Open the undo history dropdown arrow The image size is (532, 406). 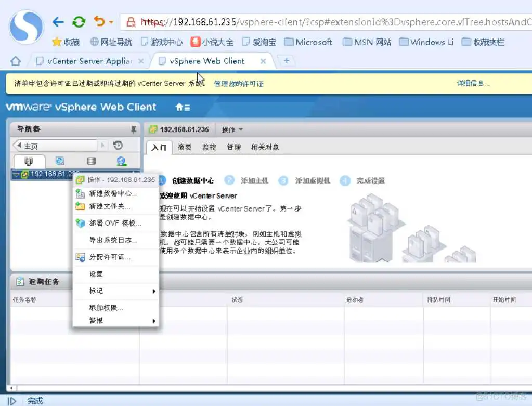coord(111,22)
